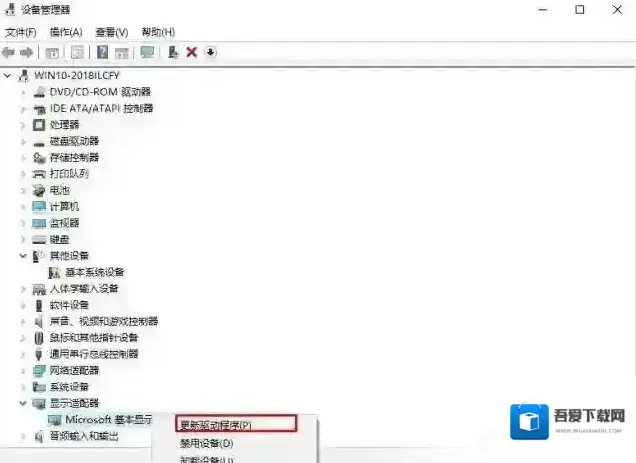Click the Forward arrow toolbar icon
Viewport: 636px width, 463px height.
26,52
